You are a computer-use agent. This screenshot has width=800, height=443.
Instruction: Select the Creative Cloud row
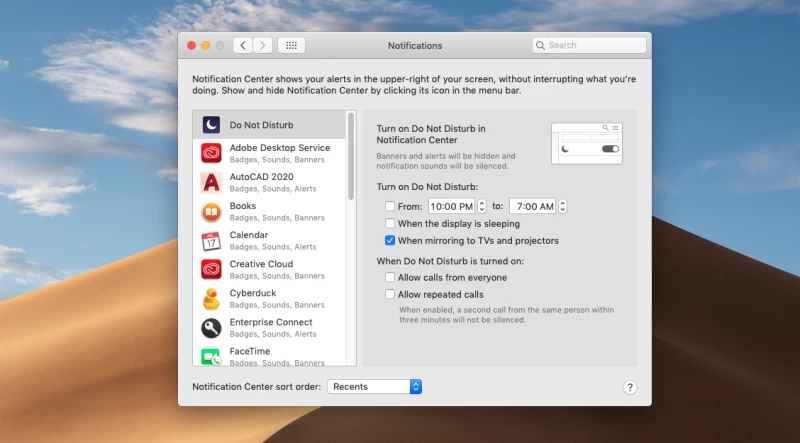[269, 269]
